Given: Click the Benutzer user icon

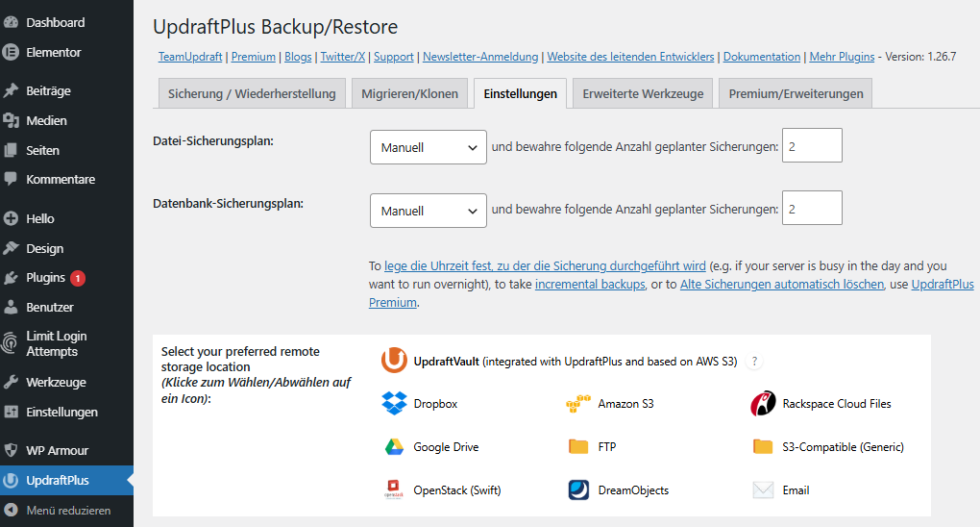Looking at the screenshot, I should (x=11, y=307).
